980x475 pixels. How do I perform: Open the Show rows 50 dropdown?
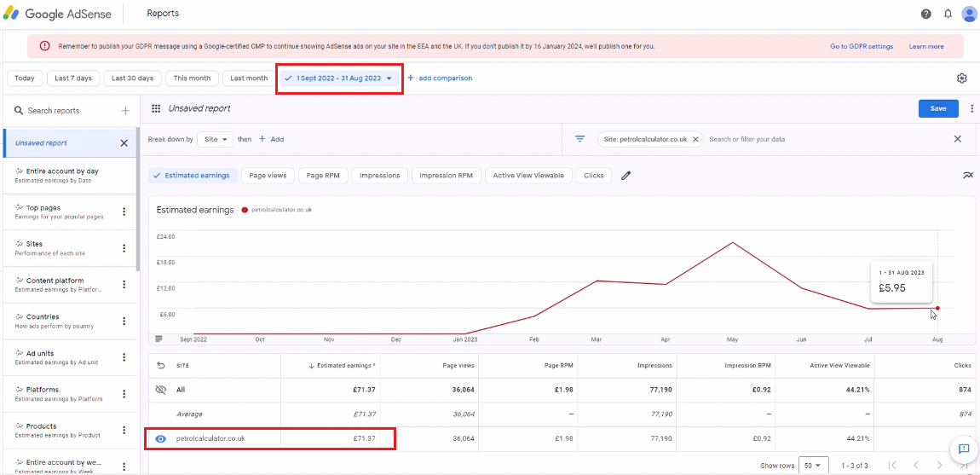click(x=813, y=466)
